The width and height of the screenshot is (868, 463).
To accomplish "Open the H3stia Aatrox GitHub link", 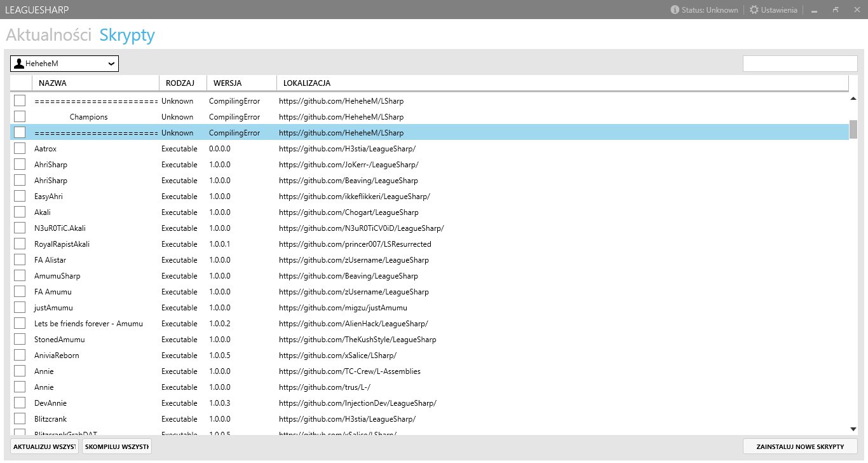I will tap(347, 149).
